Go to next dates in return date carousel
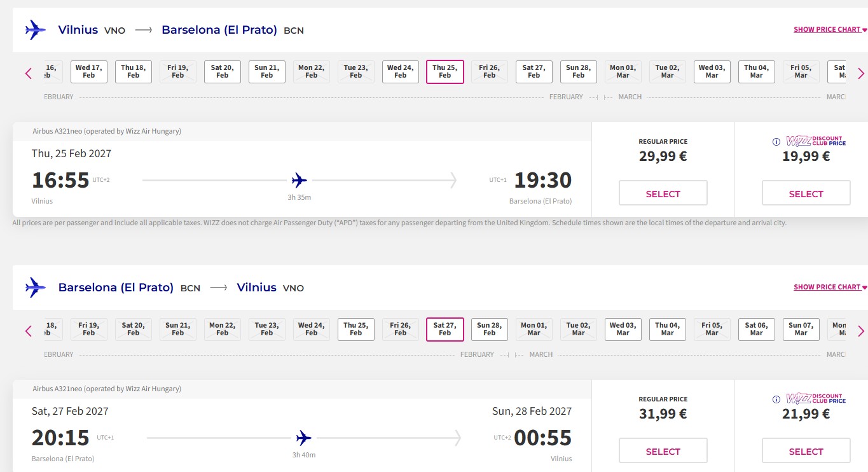868x472 pixels. coord(861,331)
